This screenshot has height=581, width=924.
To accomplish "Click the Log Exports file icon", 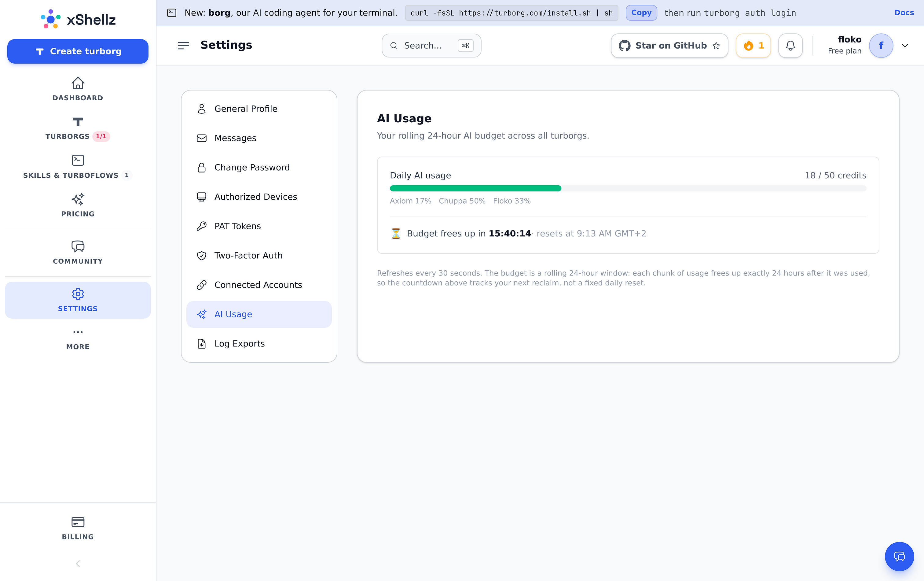I will coord(201,344).
